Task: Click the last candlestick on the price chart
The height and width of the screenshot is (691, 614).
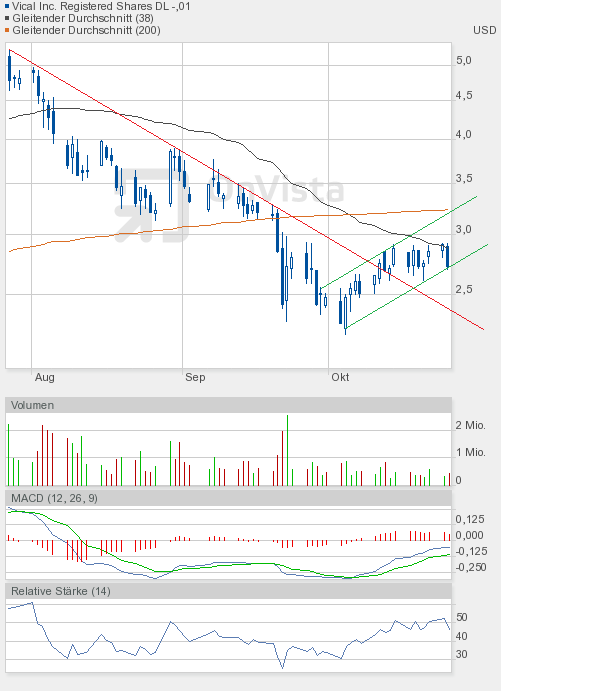Action: 448,256
